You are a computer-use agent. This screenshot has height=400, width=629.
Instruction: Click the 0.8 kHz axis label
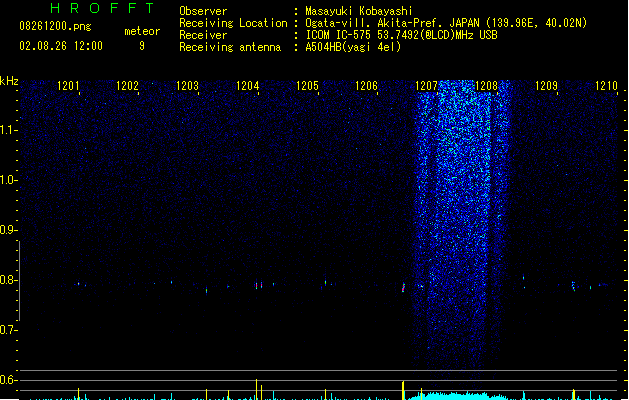pyautogui.click(x=8, y=280)
